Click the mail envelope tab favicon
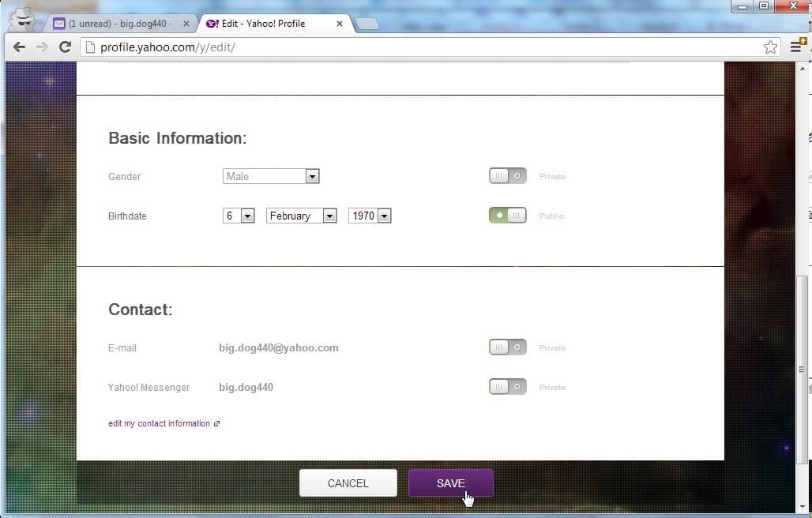 59,23
